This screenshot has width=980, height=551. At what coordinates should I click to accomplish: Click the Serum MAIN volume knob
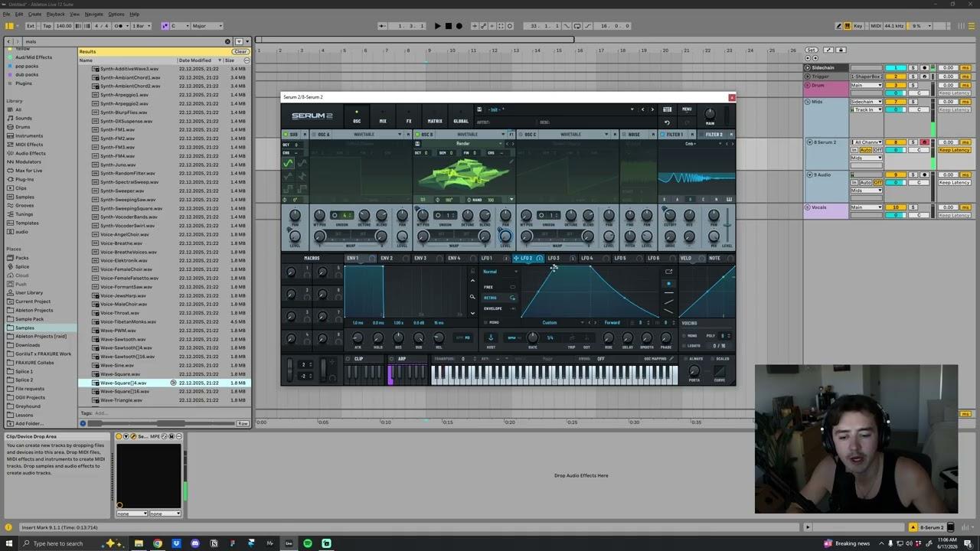[x=710, y=114]
